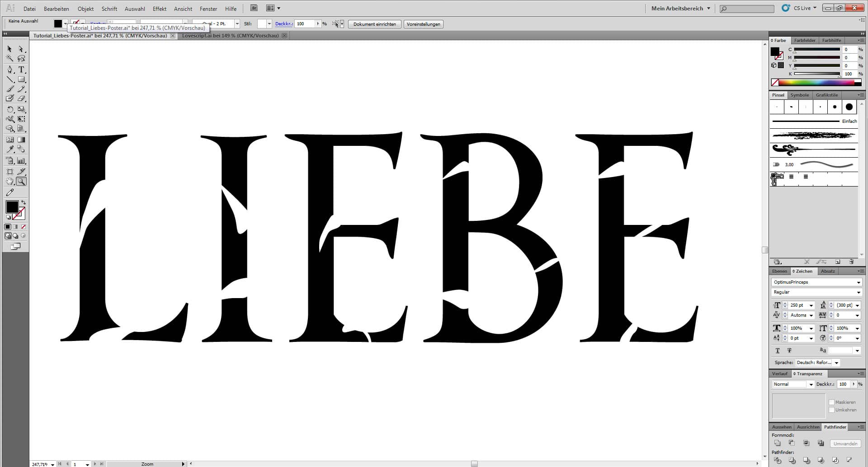Open the OptimusPrinceps font family dropdown
Viewport: 868px width, 467px height.
click(x=859, y=282)
